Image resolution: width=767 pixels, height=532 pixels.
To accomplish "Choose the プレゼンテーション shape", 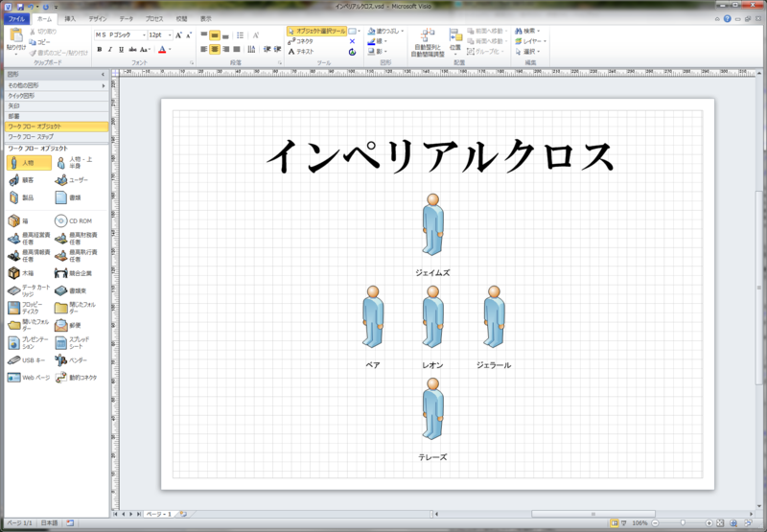I will coord(29,343).
